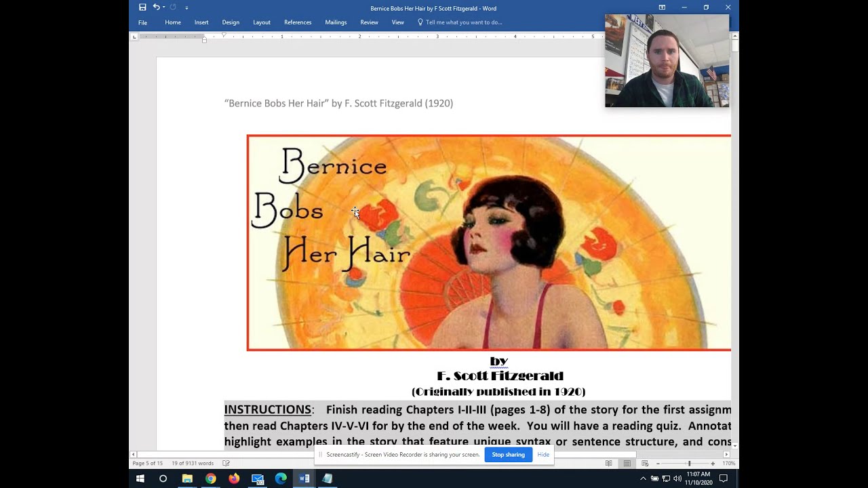Screen dimensions: 868x488
Task: Open the Design ribbon tab
Action: click(x=231, y=22)
